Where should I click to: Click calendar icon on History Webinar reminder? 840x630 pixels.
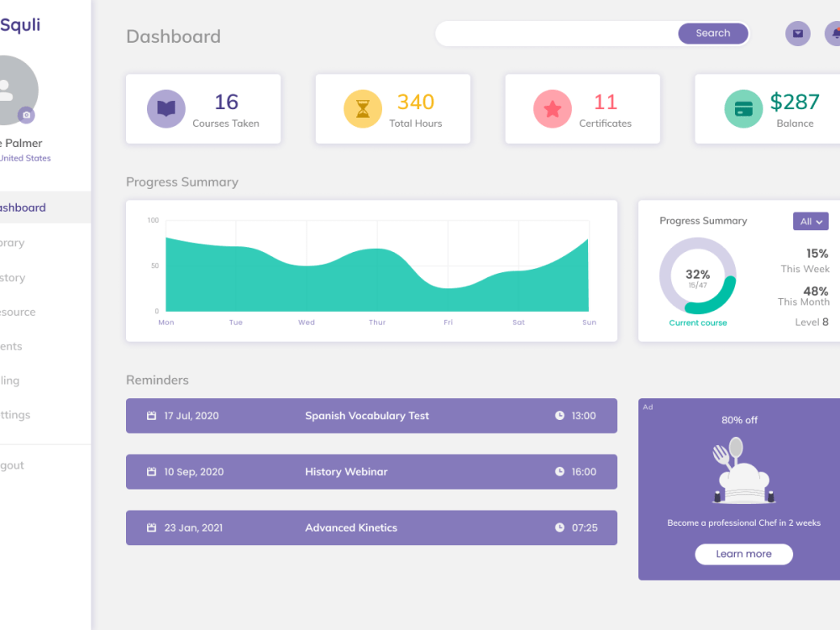pos(151,471)
